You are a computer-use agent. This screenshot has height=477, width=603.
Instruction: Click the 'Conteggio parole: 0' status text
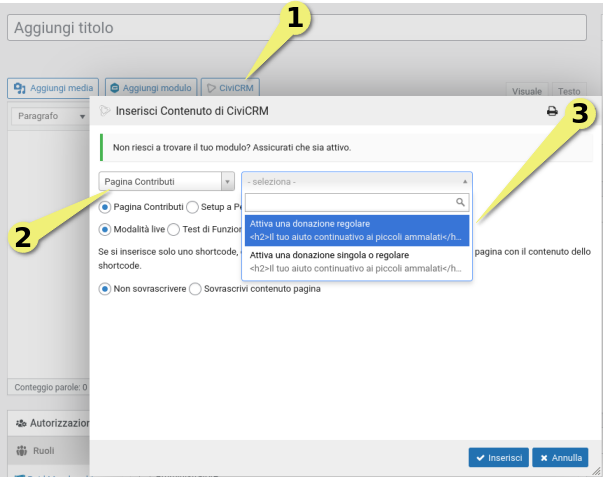pos(51,387)
